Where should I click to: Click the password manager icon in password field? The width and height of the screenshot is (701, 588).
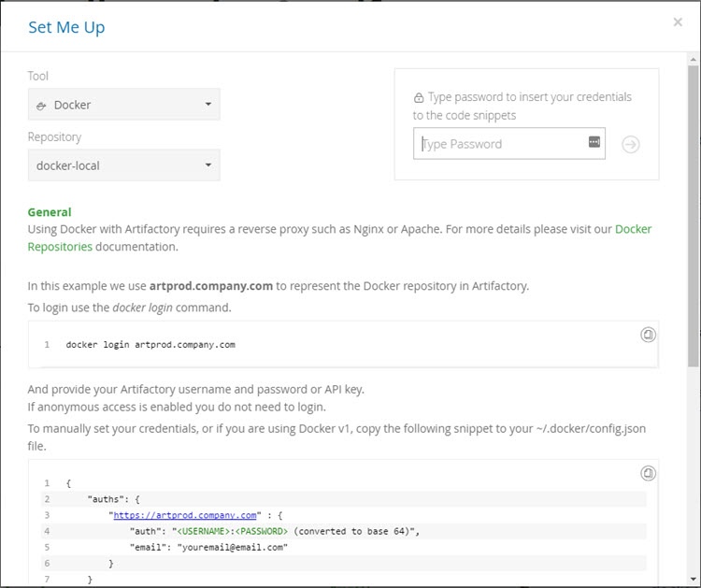click(x=594, y=142)
